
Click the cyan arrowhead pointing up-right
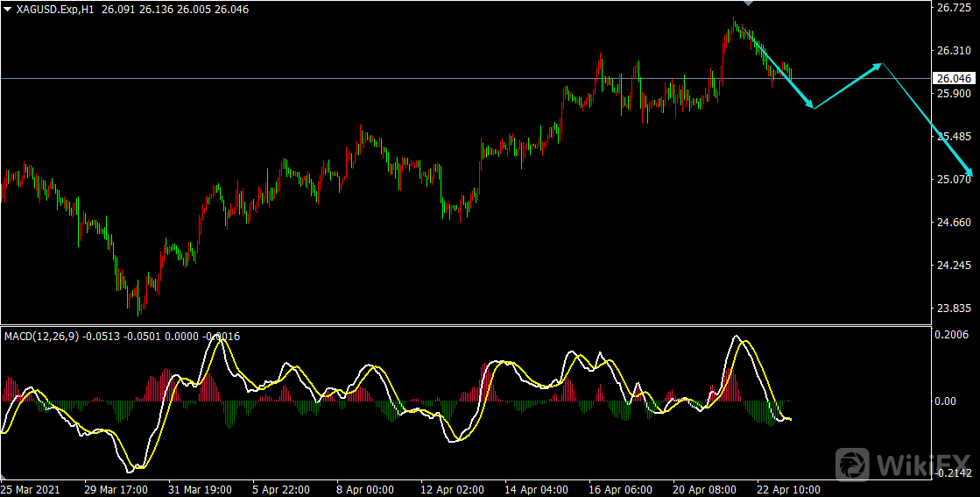878,66
